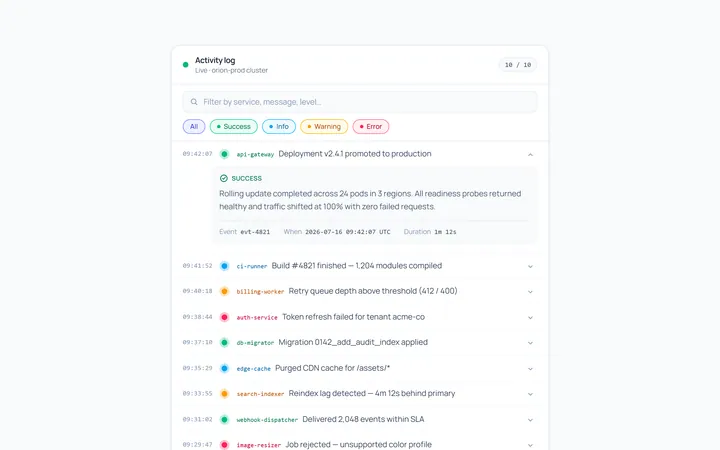
Task: Expand the webhook-dispatcher delivered events entry
Action: 530,420
